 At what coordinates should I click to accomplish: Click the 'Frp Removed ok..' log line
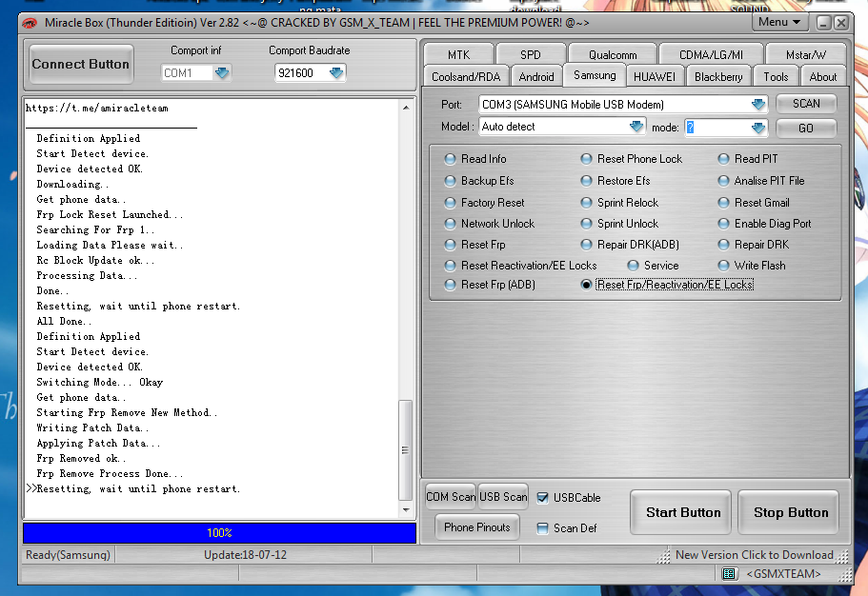81,459
